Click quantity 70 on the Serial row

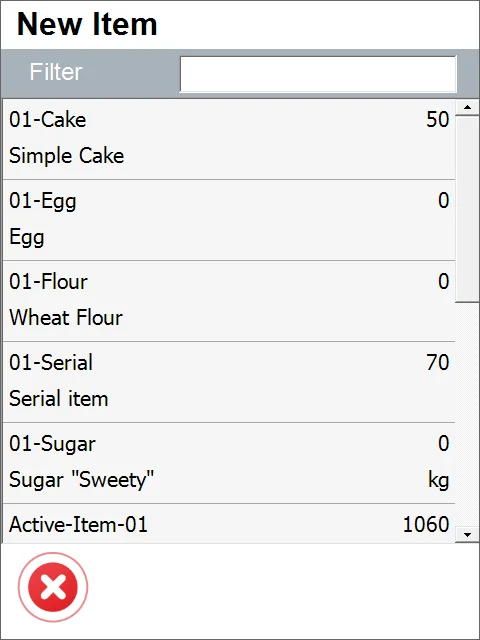438,362
